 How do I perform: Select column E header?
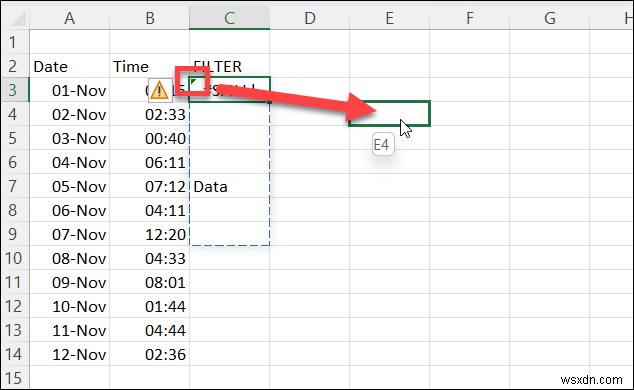tap(389, 18)
